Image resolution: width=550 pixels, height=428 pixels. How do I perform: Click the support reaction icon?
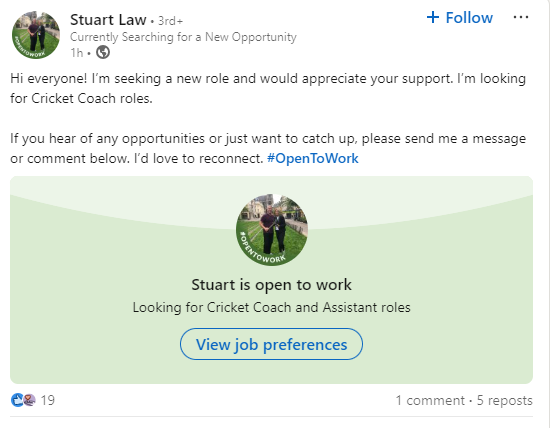coord(29,400)
